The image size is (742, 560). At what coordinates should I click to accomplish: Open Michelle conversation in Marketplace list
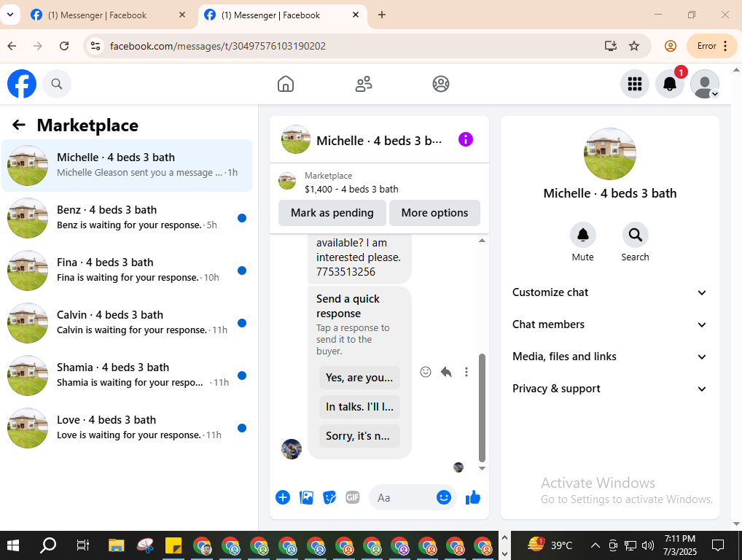(127, 166)
